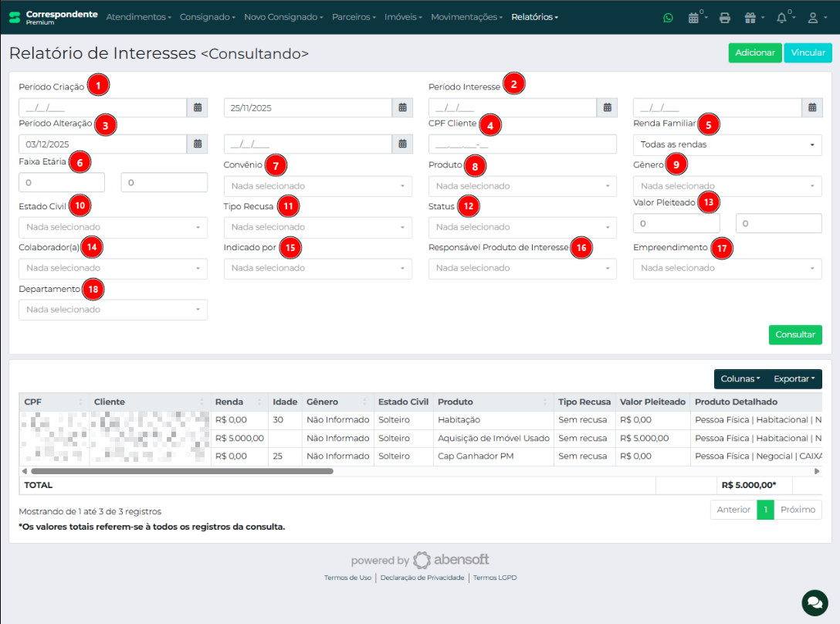Open the Relatórios menu
This screenshot has height=624, width=840.
[x=534, y=17]
